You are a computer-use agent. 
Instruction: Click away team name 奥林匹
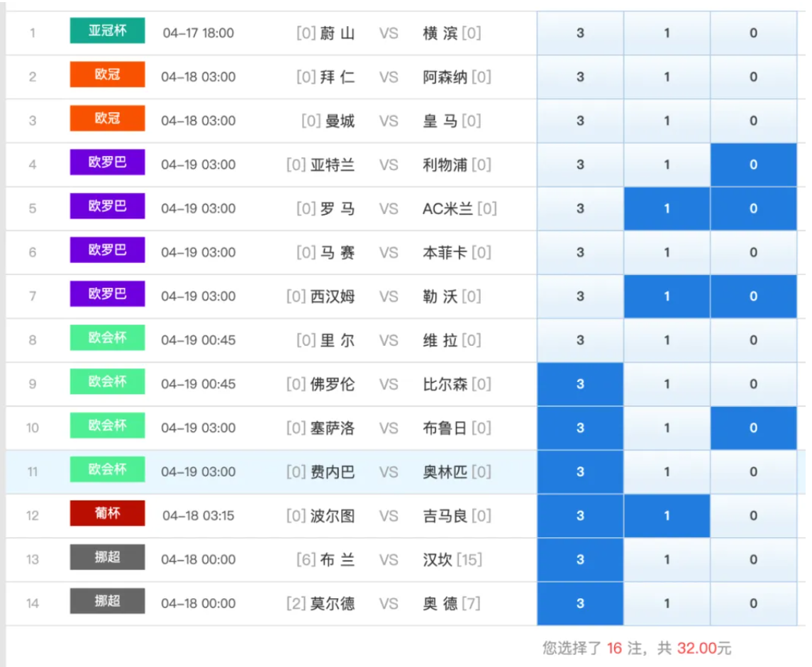445,472
